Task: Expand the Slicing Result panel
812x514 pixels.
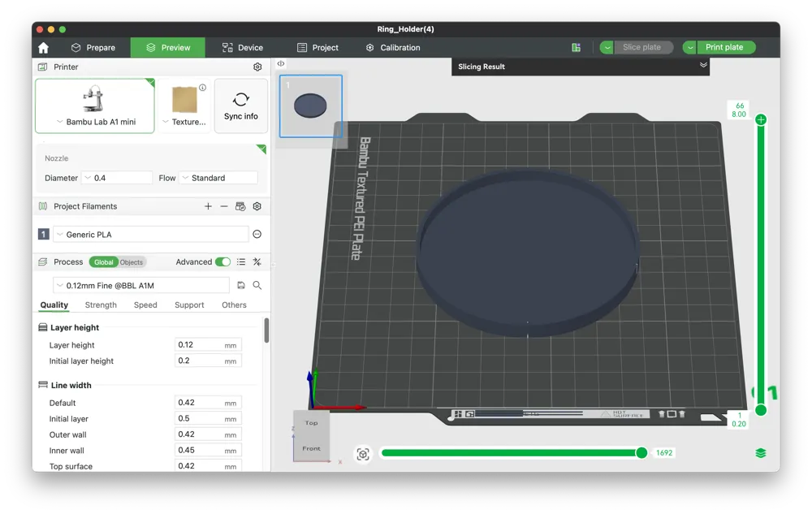Action: (703, 65)
